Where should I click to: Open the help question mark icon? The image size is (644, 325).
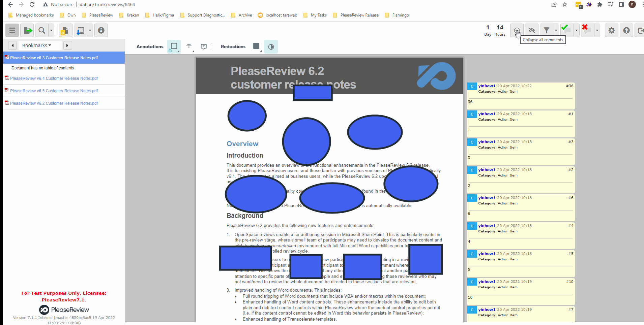pyautogui.click(x=626, y=30)
